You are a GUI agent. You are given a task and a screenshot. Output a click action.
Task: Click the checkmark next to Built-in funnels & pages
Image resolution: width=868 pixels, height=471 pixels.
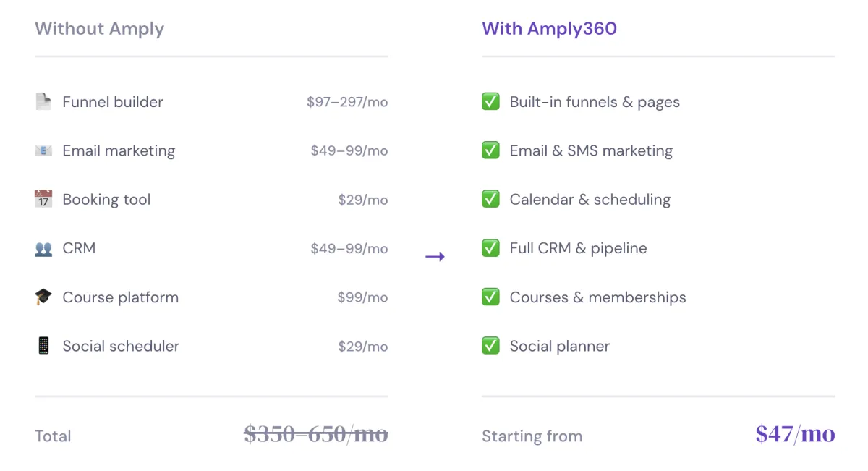pyautogui.click(x=490, y=102)
